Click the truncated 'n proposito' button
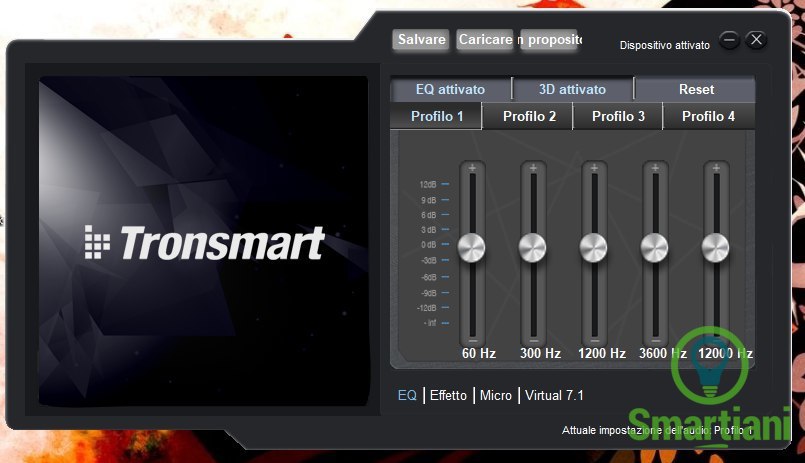805x463 pixels. tap(550, 40)
